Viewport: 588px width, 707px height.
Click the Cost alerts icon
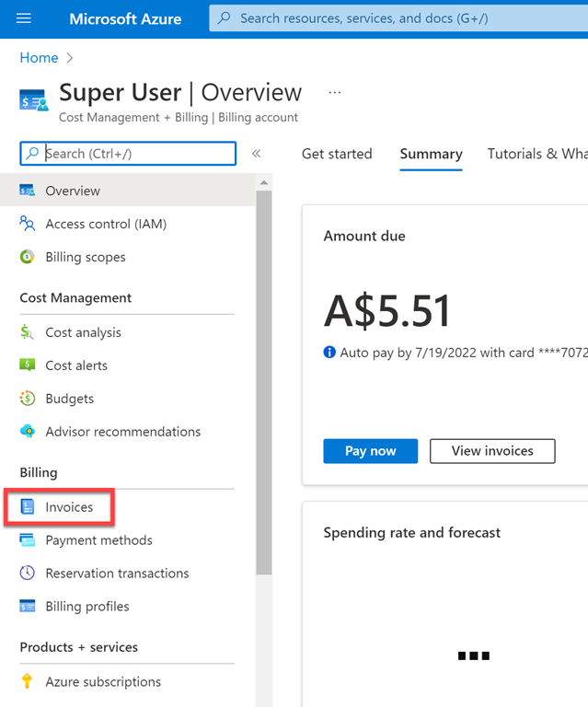(28, 365)
